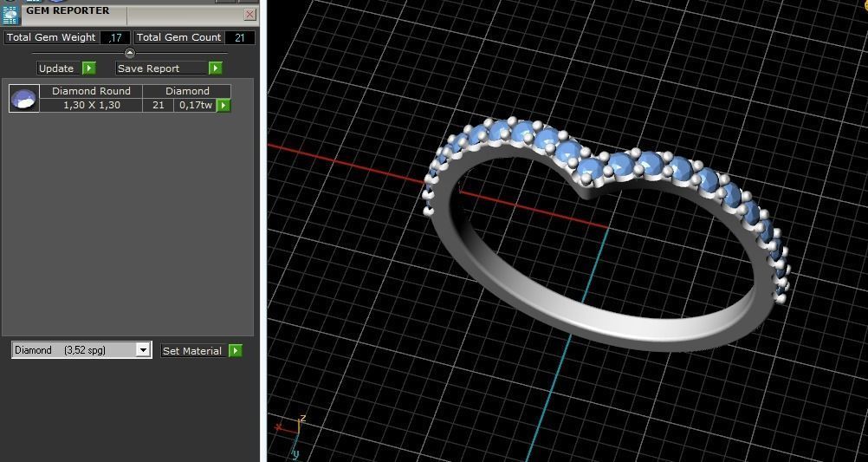
Task: Click the 'Total Gem Weight' label
Action: pyautogui.click(x=51, y=37)
